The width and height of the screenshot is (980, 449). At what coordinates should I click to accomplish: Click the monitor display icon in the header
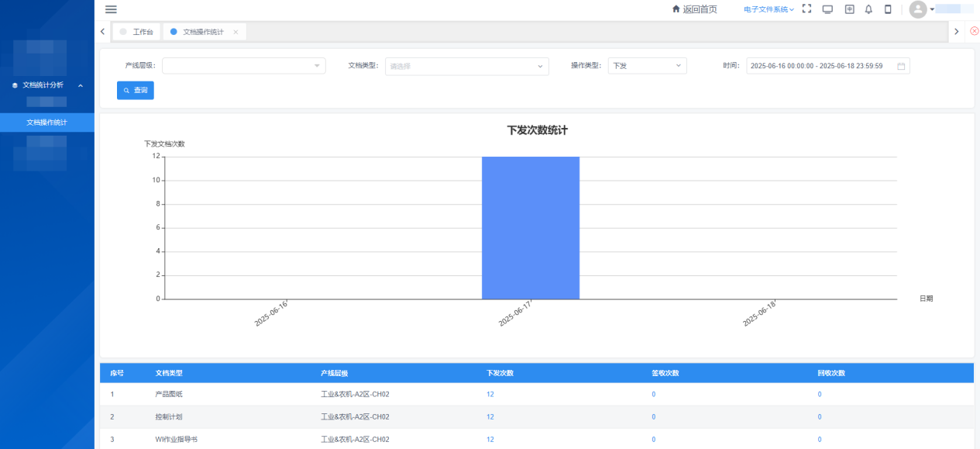[x=827, y=9]
